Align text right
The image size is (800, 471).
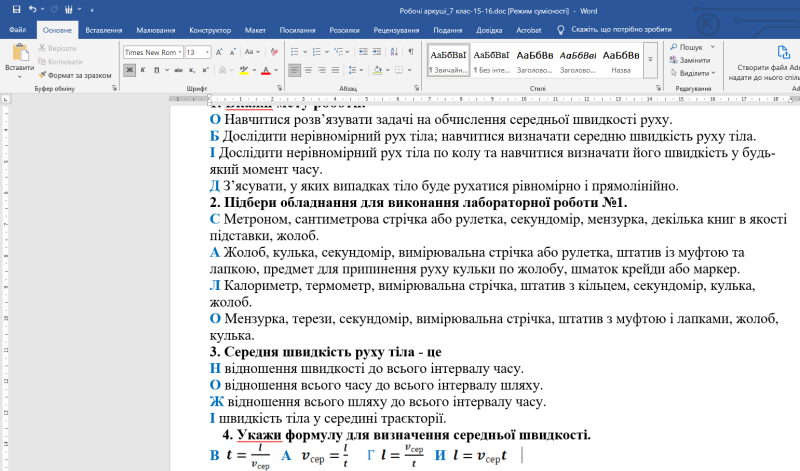321,70
